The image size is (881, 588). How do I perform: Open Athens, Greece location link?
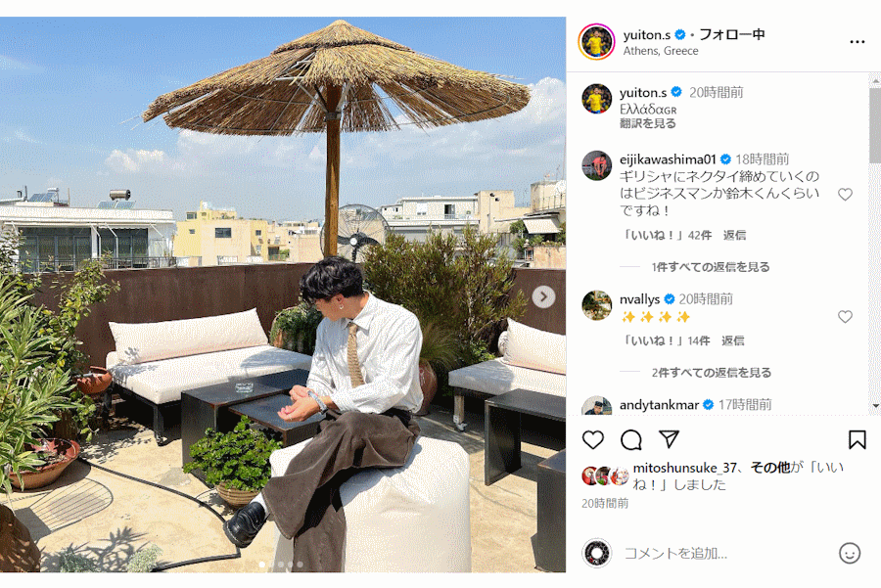coord(661,51)
